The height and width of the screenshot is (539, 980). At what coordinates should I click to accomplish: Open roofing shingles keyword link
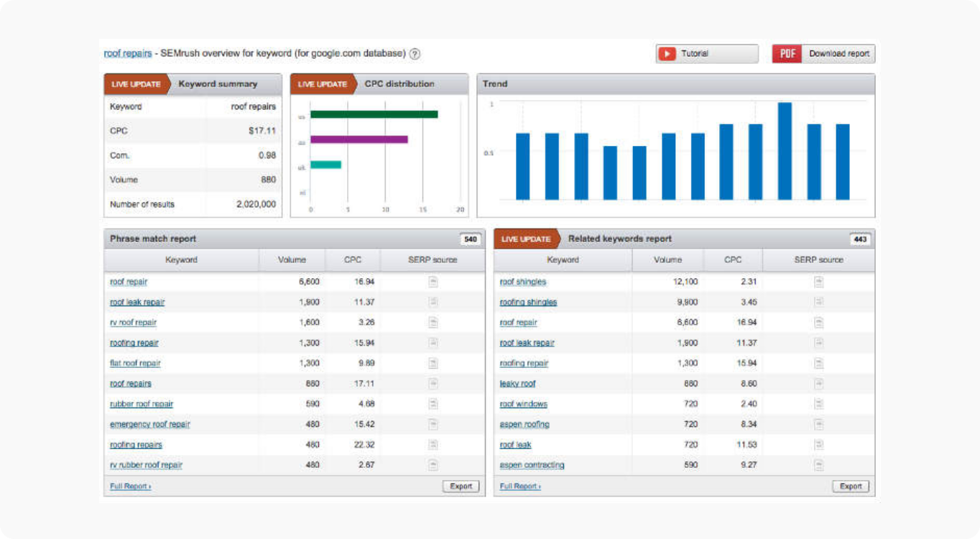[528, 303]
